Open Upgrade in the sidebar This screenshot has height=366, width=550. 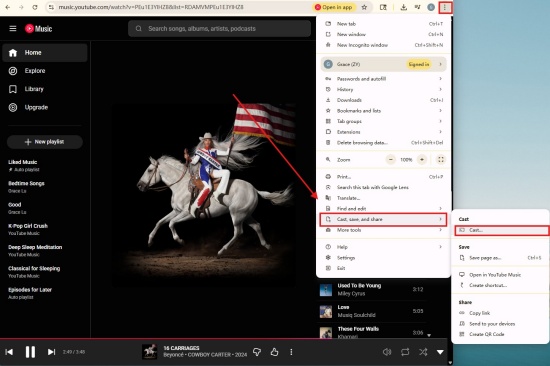coord(45,107)
